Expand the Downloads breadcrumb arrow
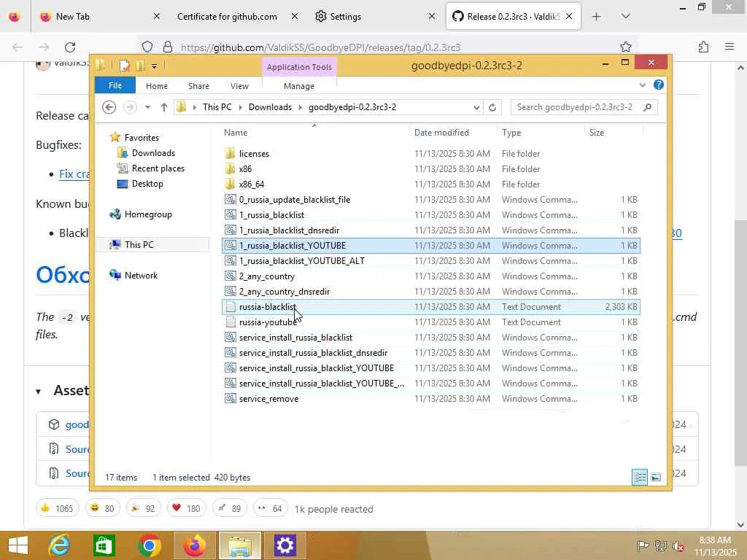This screenshot has height=560, width=747. [x=300, y=108]
